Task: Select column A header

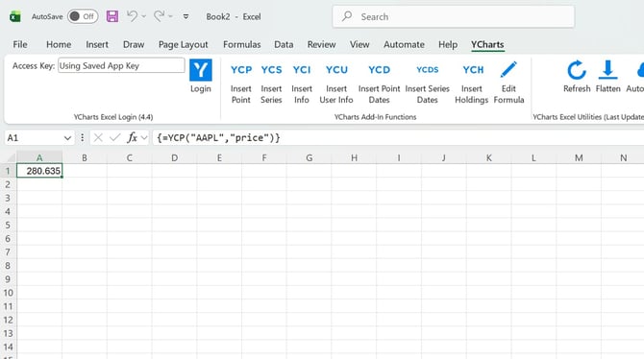Action: click(39, 158)
